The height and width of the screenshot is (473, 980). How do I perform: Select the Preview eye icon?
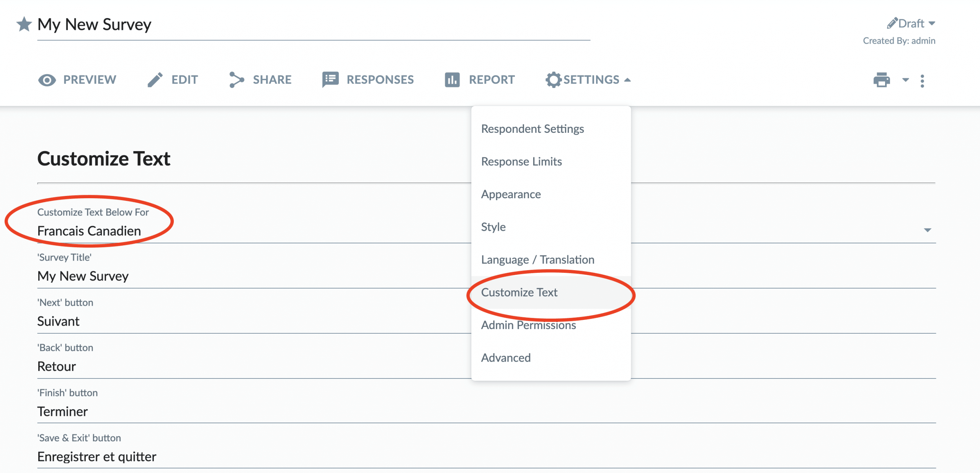[x=47, y=80]
